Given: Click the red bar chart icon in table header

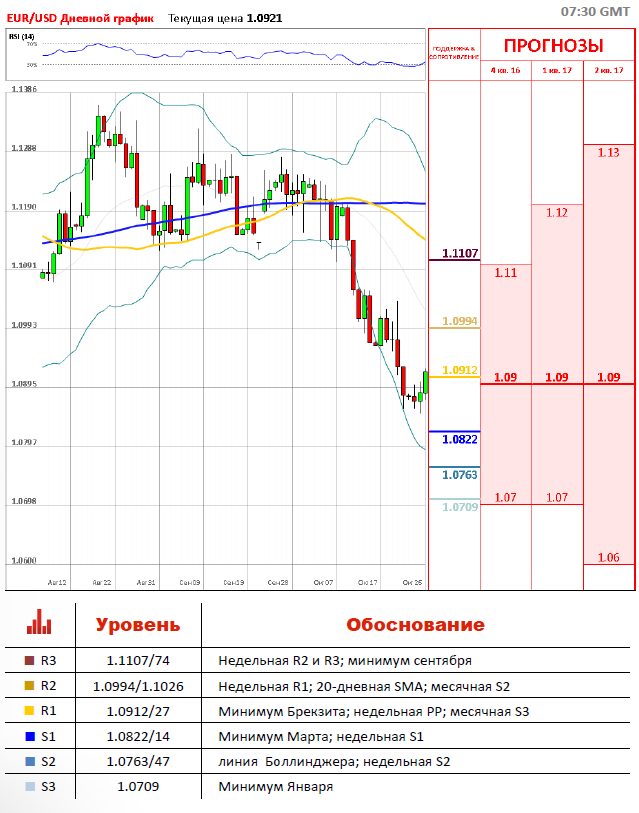Looking at the screenshot, I should 39,623.
